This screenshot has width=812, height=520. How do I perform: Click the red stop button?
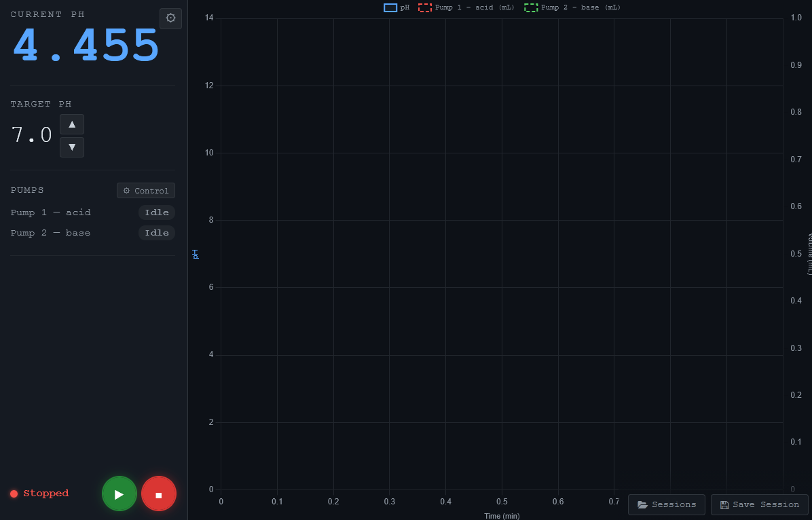[159, 494]
